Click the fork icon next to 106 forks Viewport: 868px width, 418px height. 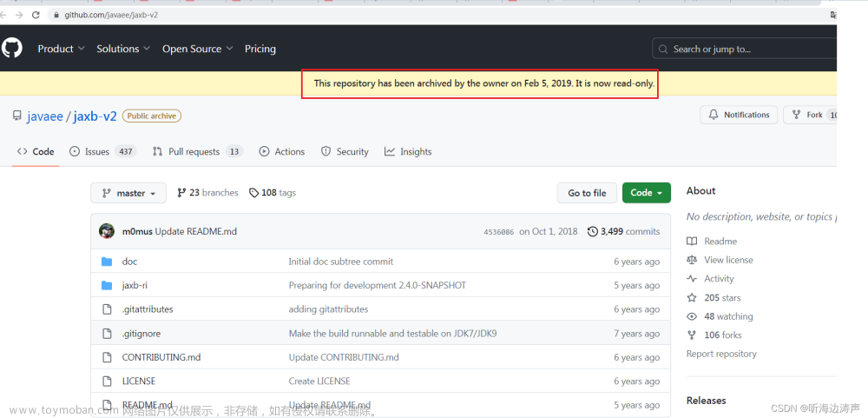coord(692,335)
